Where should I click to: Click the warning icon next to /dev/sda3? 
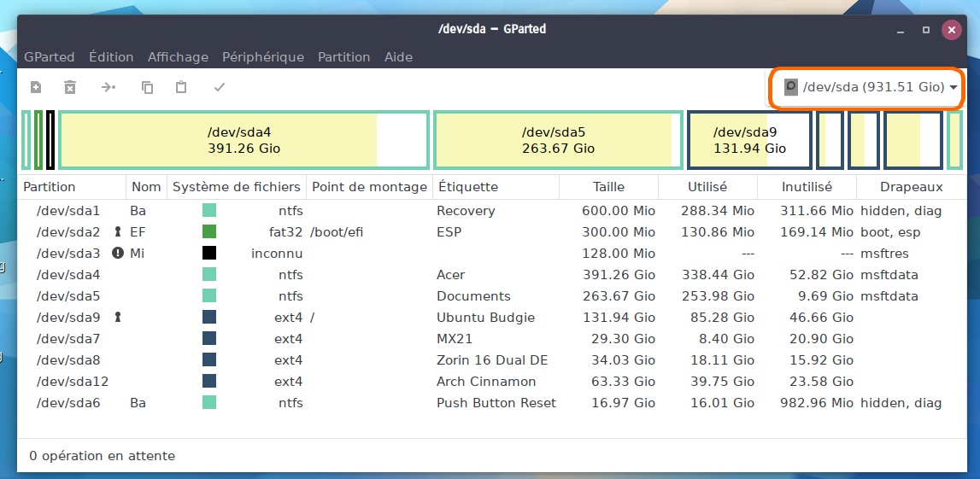[118, 254]
